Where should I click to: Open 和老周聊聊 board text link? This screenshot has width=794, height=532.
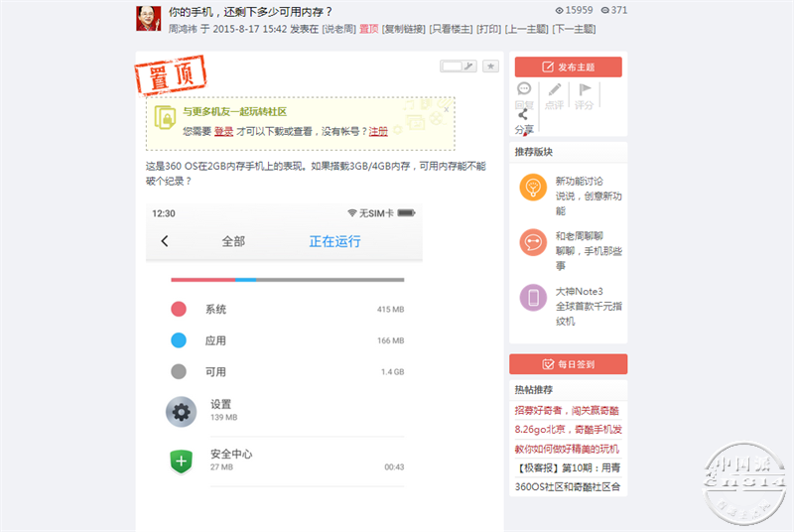pyautogui.click(x=579, y=236)
